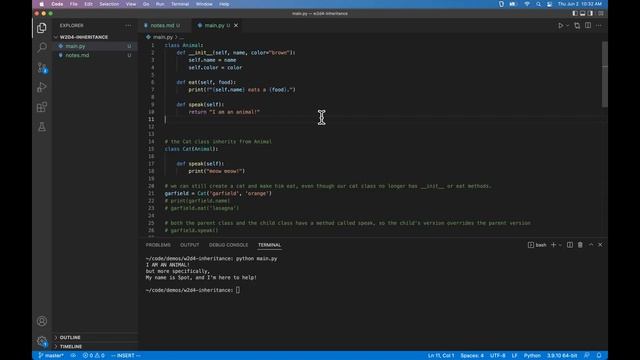The height and width of the screenshot is (360, 640).
Task: Change indentation via Spaces: 4
Action: (472, 356)
